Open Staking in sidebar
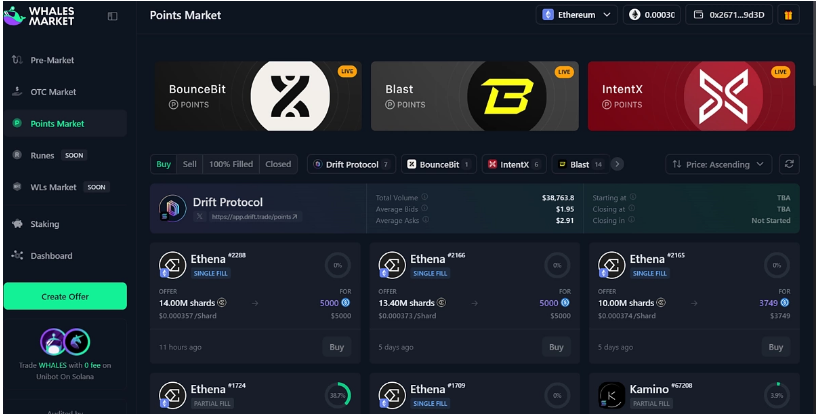 click(65, 224)
